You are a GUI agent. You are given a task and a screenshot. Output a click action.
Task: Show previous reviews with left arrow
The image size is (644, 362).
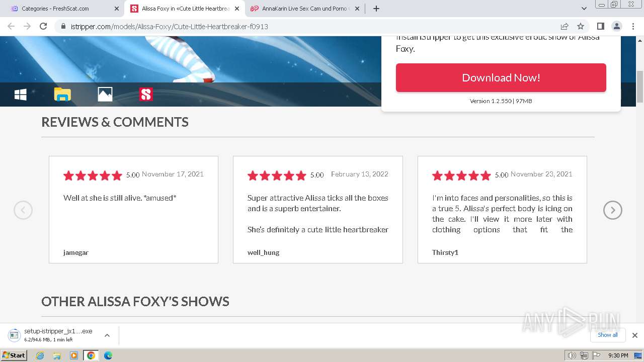[23, 210]
